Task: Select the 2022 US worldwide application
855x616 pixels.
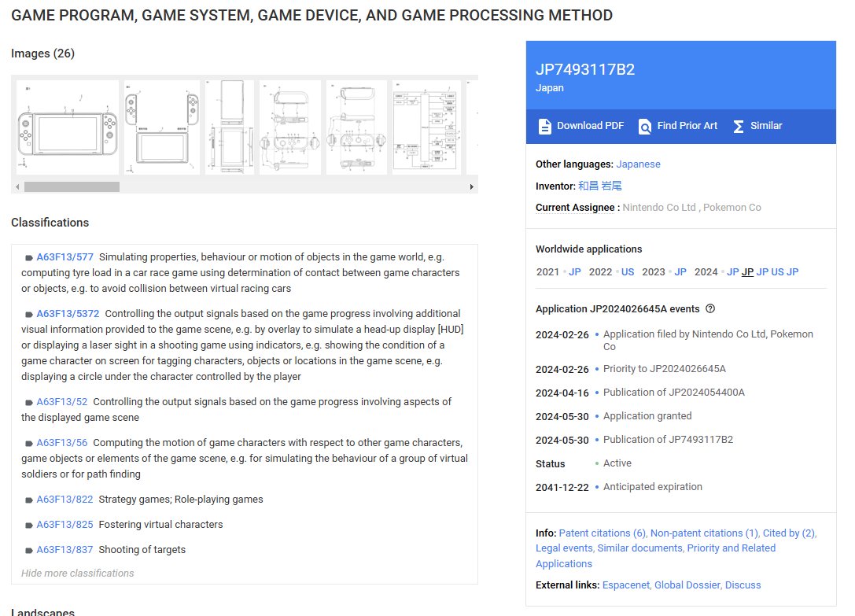Action: tap(628, 271)
